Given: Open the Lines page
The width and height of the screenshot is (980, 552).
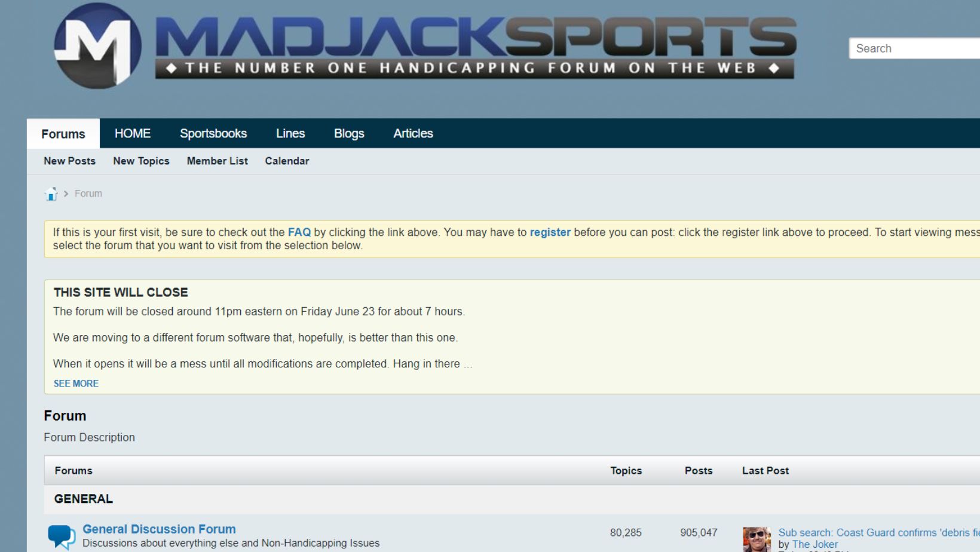Looking at the screenshot, I should (290, 133).
